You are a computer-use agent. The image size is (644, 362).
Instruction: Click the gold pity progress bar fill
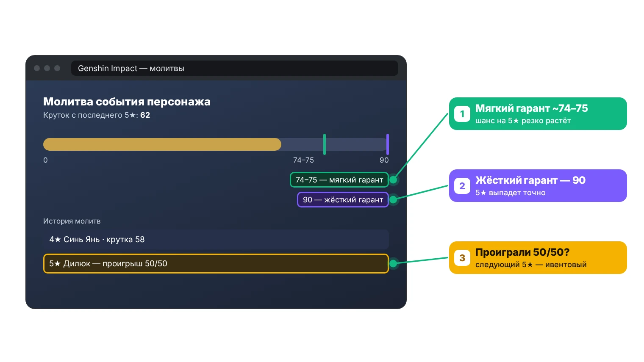click(x=162, y=144)
